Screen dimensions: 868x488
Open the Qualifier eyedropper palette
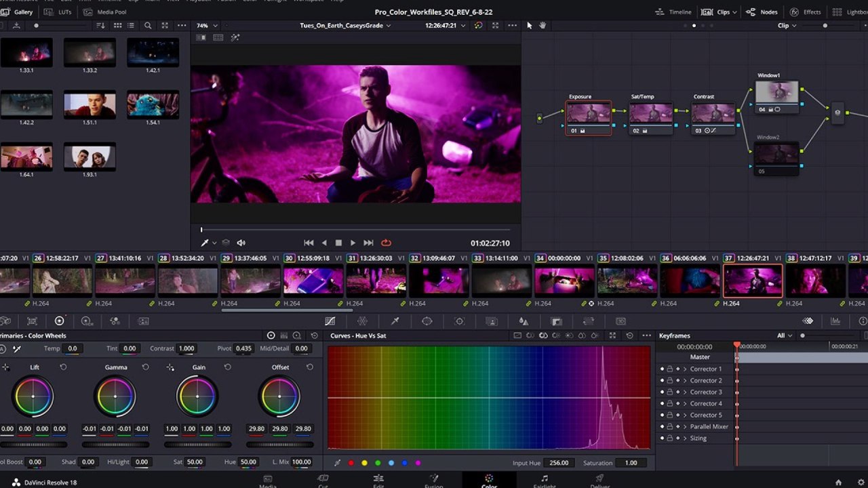395,321
